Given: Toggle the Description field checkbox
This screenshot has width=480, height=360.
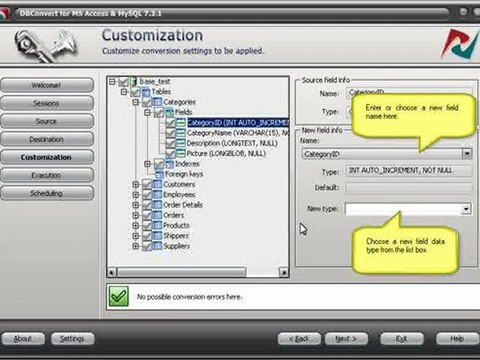Looking at the screenshot, I should click(x=171, y=144).
